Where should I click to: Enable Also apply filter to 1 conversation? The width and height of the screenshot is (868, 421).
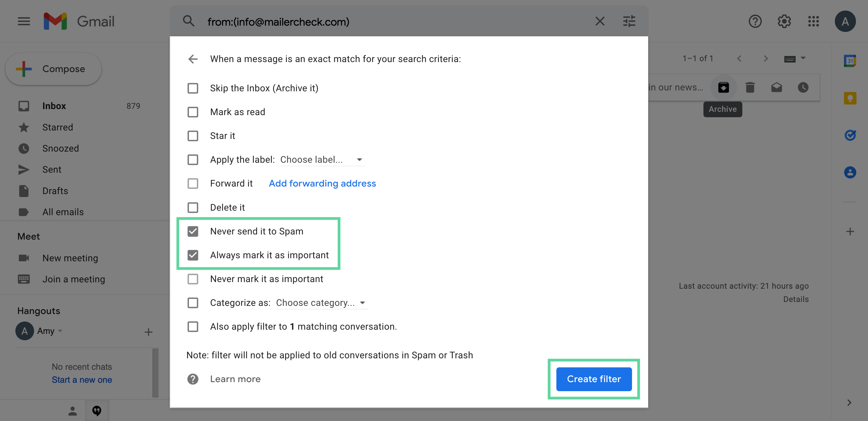click(193, 326)
